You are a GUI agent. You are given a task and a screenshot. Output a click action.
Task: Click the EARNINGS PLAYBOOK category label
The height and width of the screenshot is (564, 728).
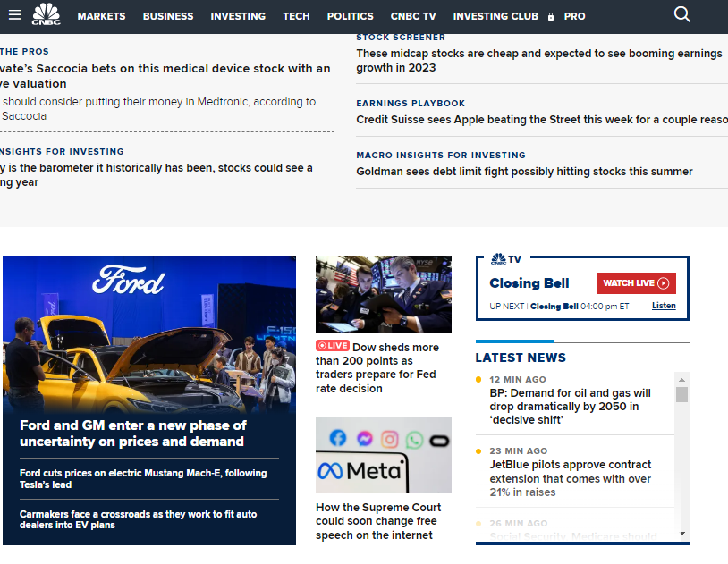[x=411, y=103]
